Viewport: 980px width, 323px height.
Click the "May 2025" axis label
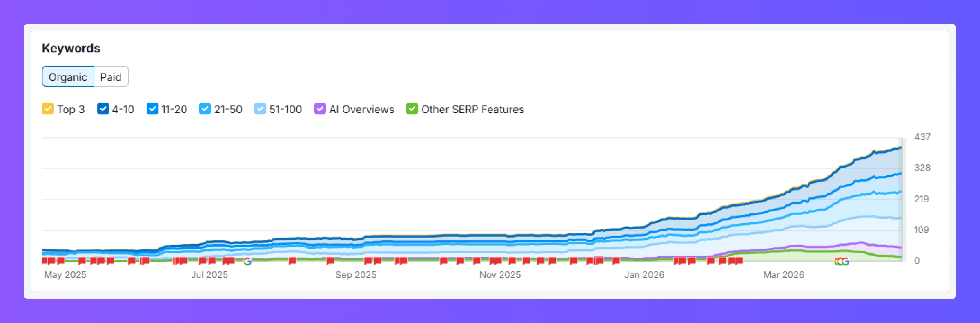point(65,275)
